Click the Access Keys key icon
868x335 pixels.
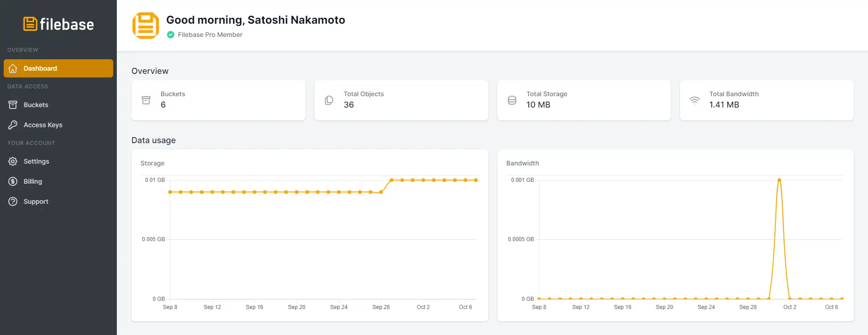[13, 125]
